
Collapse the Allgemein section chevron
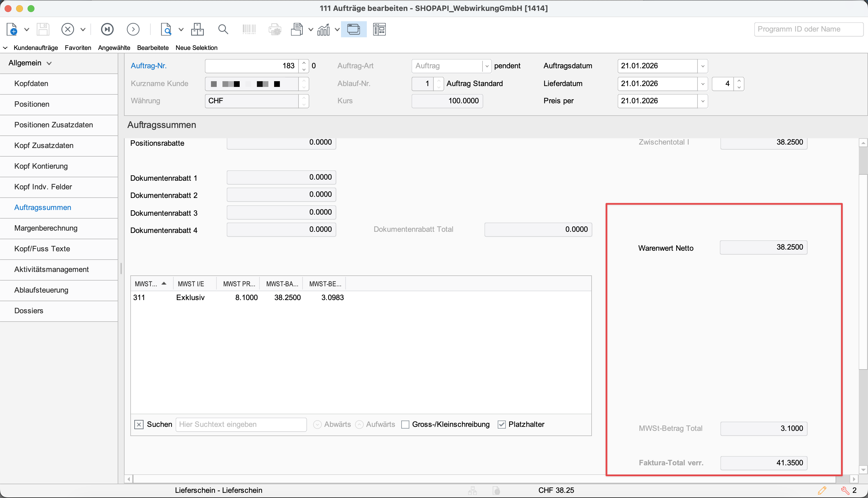click(x=49, y=63)
